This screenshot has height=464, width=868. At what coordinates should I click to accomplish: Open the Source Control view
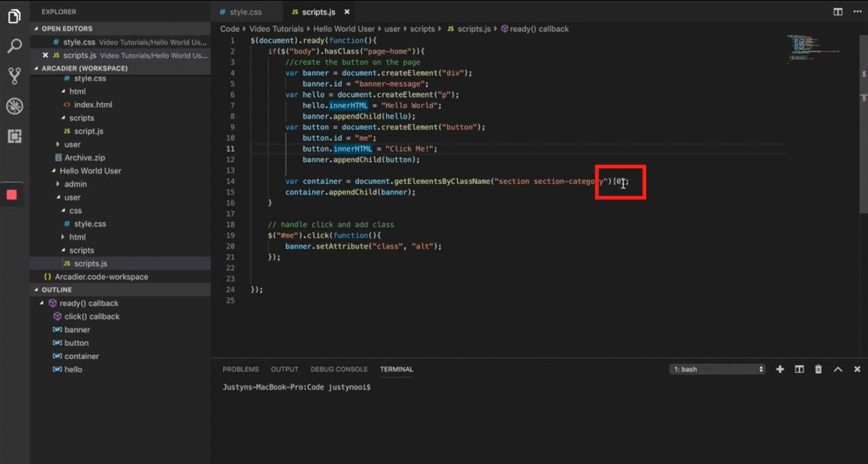click(14, 76)
